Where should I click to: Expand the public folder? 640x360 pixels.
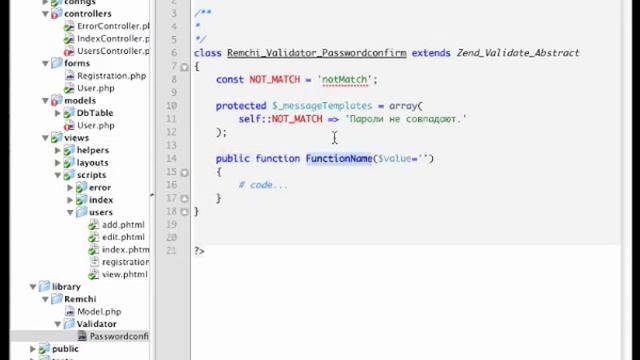click(x=33, y=349)
